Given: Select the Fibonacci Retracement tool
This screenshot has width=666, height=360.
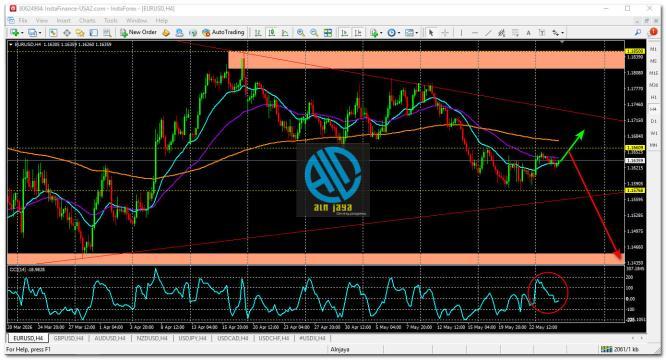Looking at the screenshot, I should [x=515, y=33].
